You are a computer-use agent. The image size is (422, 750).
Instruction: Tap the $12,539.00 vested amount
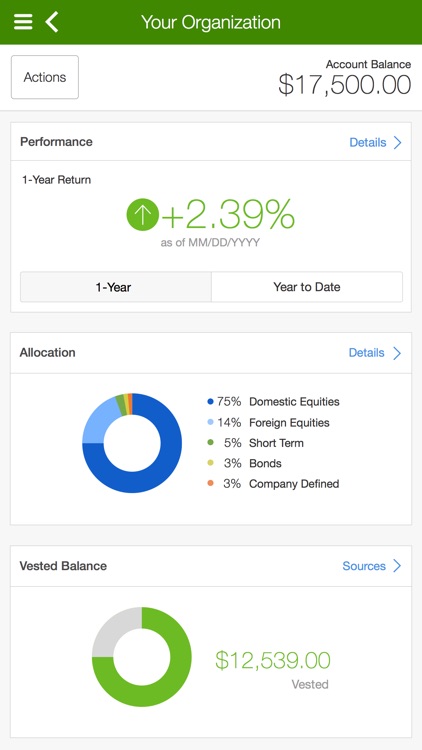273,661
